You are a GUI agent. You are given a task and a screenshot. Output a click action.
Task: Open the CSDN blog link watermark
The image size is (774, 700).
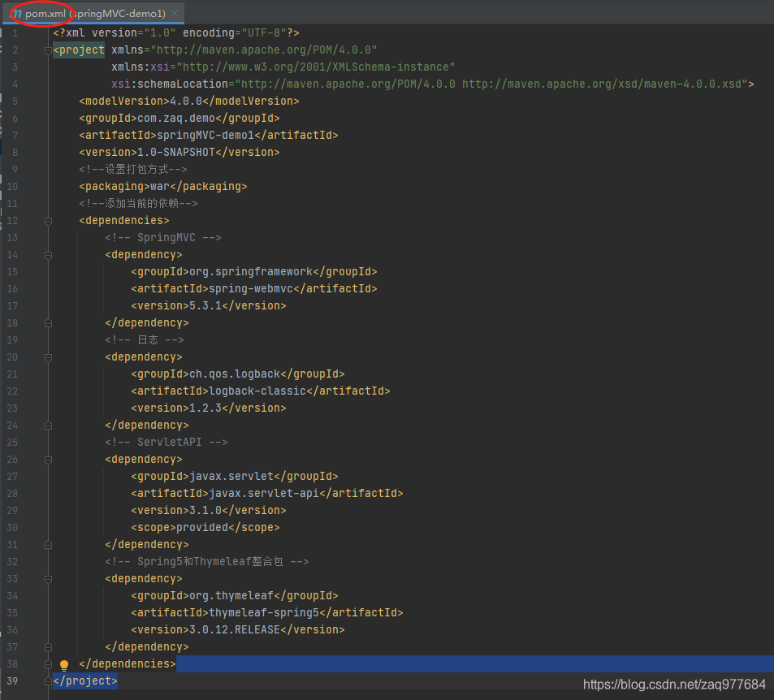674,684
